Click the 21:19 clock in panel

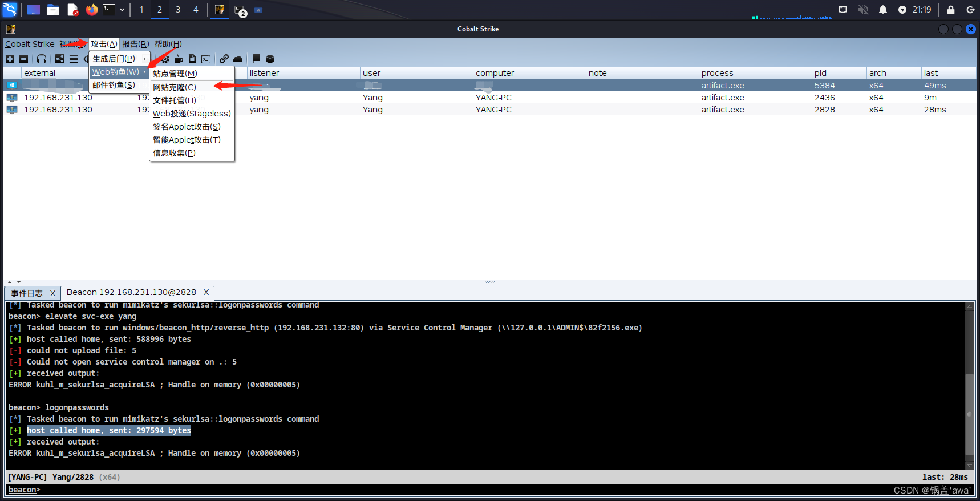tap(922, 10)
